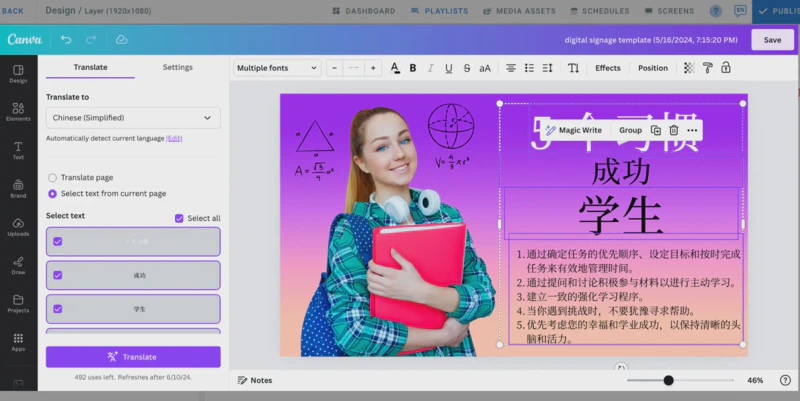The image size is (800, 401).
Task: Switch to the Settings tab
Action: pyautogui.click(x=178, y=67)
